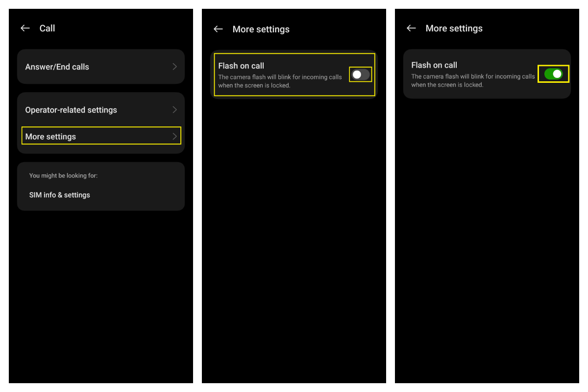
Task: Click the "You might be looking for:" heading
Action: coord(63,175)
